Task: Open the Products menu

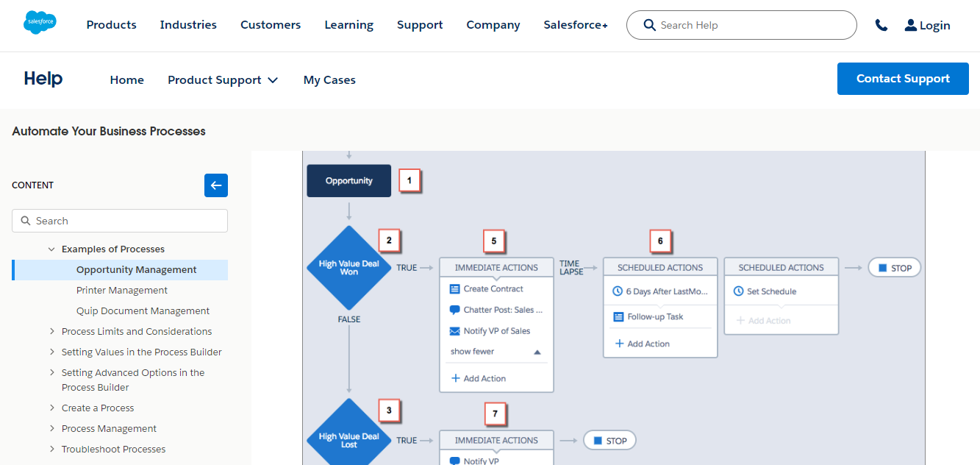Action: click(112, 25)
